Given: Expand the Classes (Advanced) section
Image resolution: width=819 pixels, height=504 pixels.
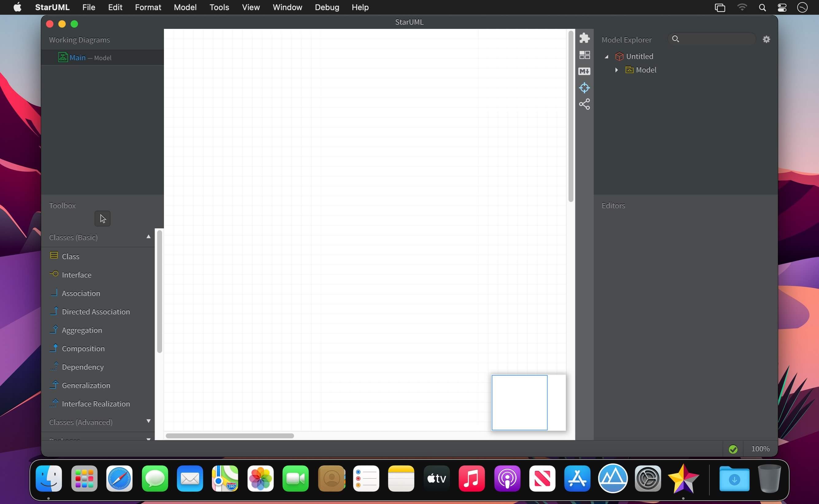Looking at the screenshot, I should pos(148,421).
